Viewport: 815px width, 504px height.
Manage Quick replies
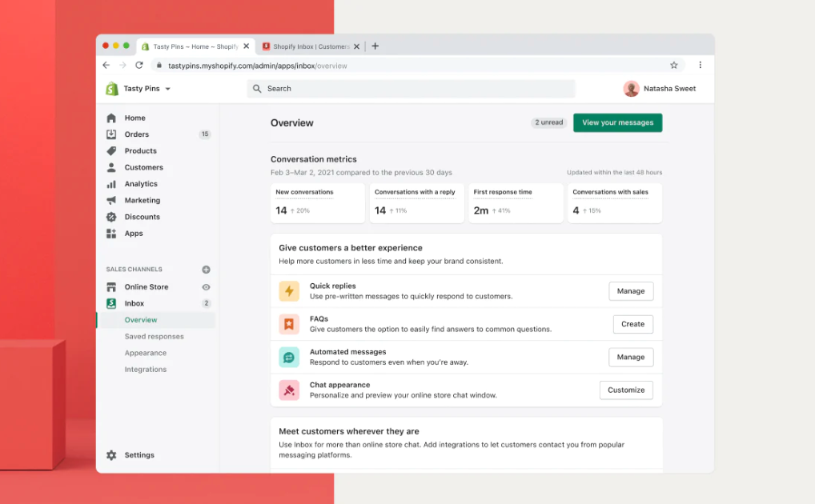631,291
